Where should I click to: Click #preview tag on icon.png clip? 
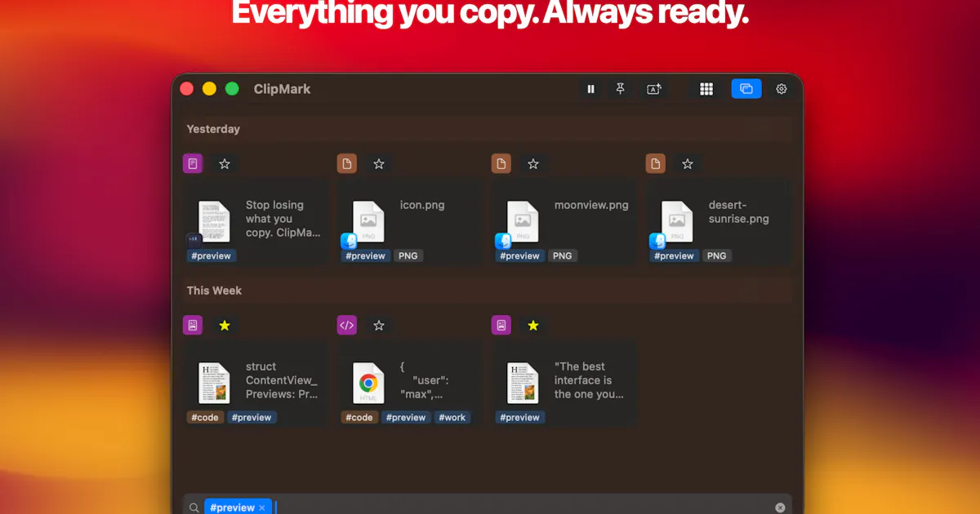(x=365, y=255)
